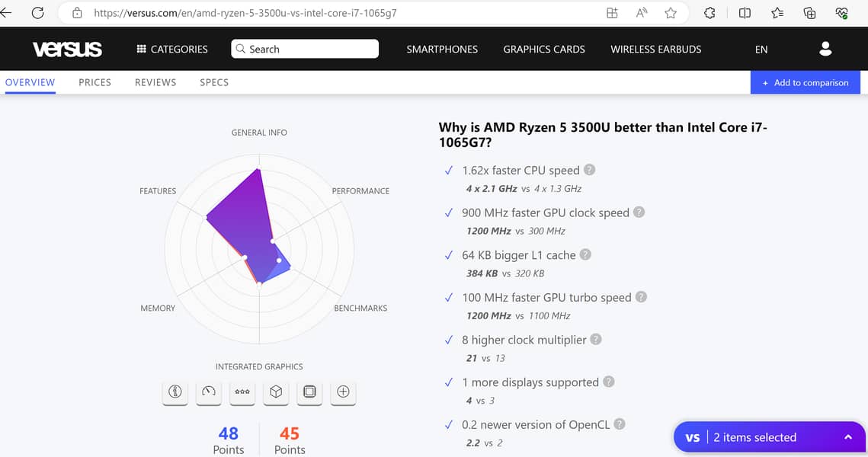Favorite this page with the star icon
Screen dimensions: 868x457
pyautogui.click(x=671, y=13)
